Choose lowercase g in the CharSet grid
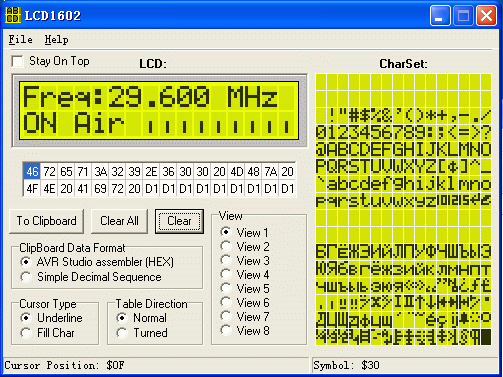Screen dimensions: 503x377 (x=398, y=184)
